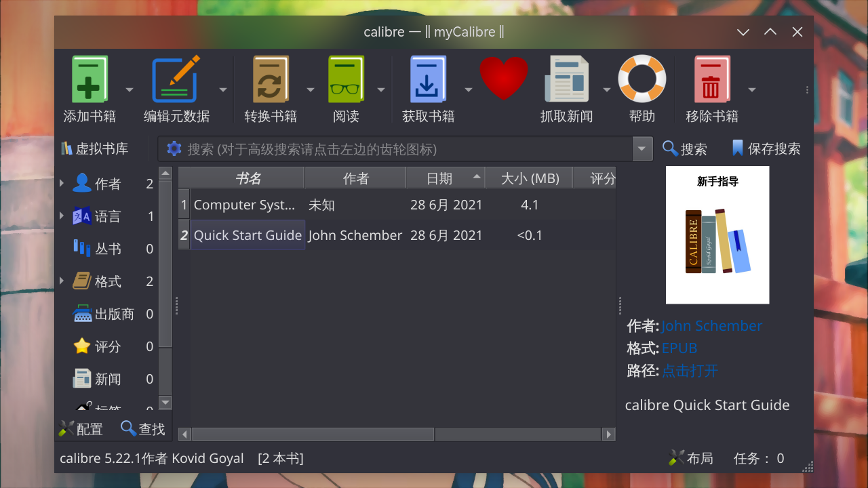The height and width of the screenshot is (488, 868).
Task: Click the Help (帮助) lifebuoy icon
Action: point(642,79)
